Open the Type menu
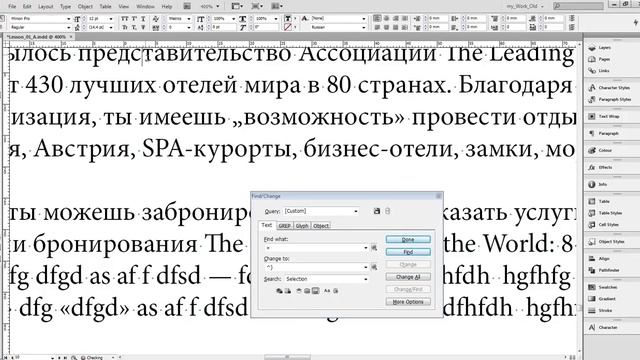 65,7
